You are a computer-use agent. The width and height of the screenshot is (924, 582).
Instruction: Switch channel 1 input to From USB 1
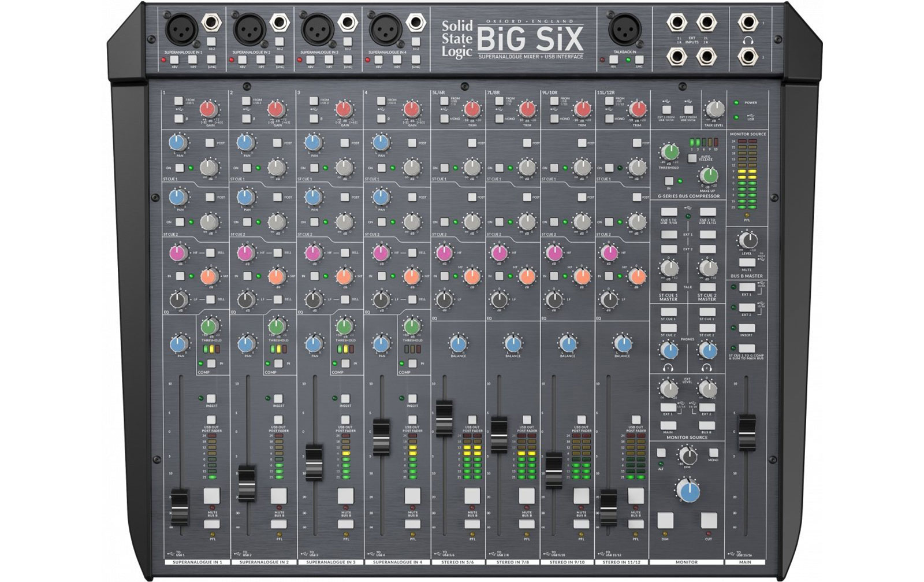pos(179,101)
